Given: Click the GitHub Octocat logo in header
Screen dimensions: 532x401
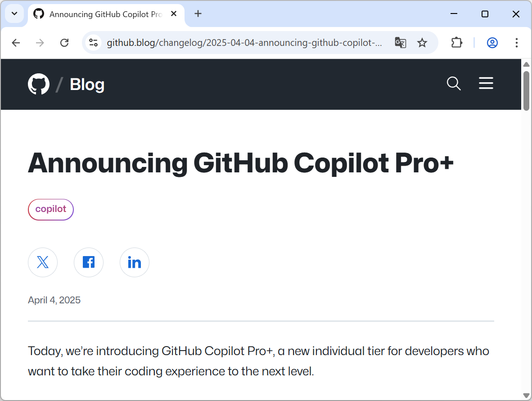Looking at the screenshot, I should pos(39,84).
